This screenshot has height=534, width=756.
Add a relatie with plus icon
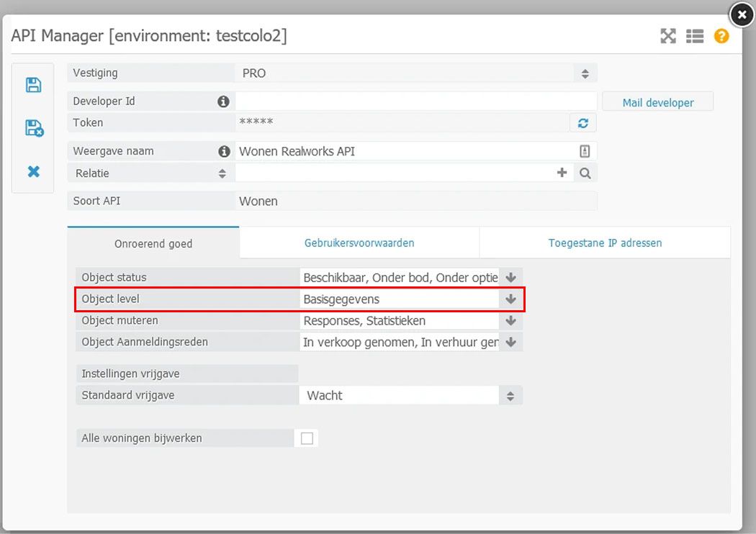coord(562,173)
